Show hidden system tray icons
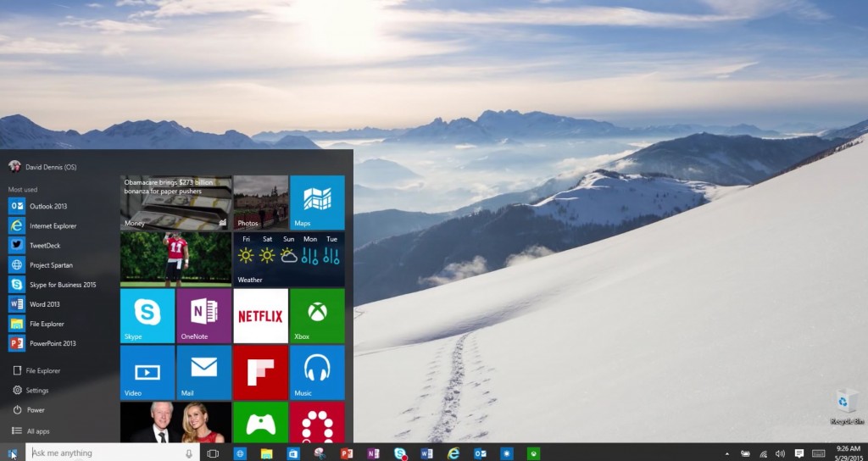Image resolution: width=868 pixels, height=461 pixels. click(x=726, y=453)
